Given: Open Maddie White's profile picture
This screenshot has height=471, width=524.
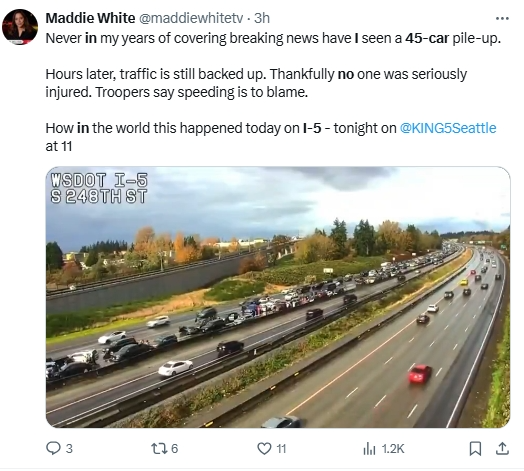Looking at the screenshot, I should tap(19, 27).
